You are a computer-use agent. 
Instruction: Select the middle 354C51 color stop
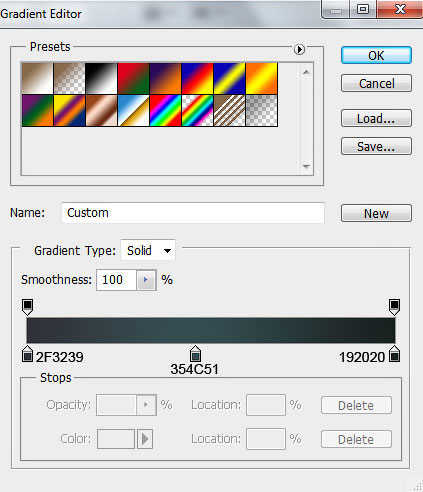tap(195, 354)
